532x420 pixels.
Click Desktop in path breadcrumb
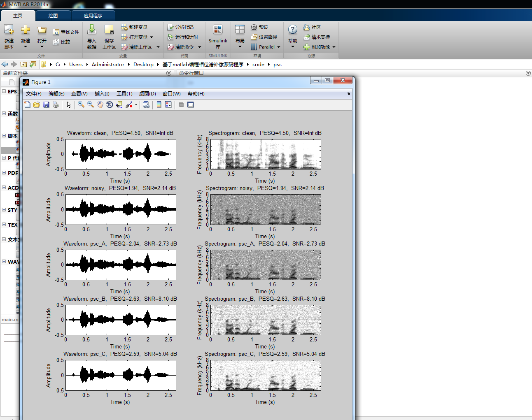(143, 65)
